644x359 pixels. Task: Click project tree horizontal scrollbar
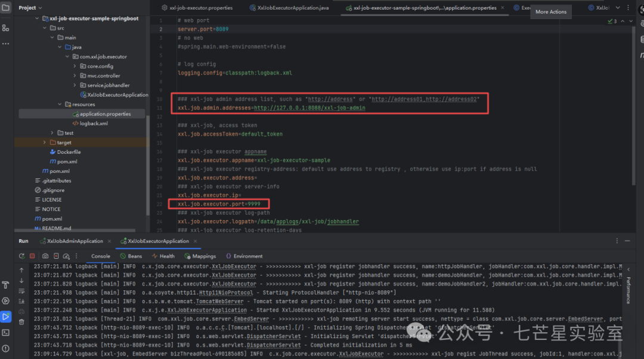75,230
